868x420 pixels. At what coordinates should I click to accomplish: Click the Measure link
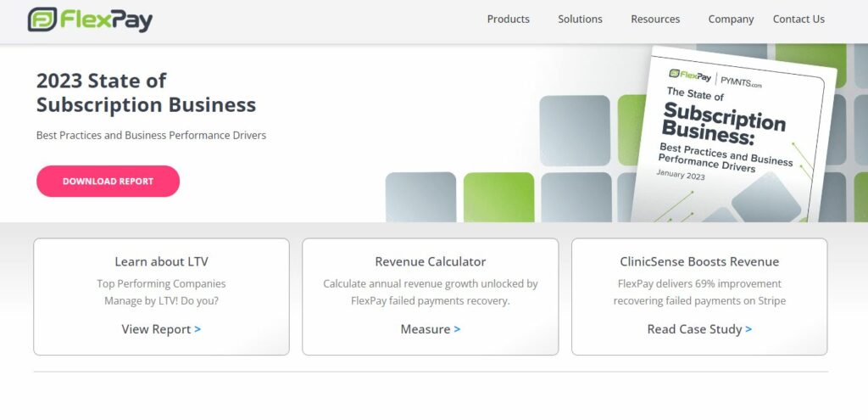430,329
